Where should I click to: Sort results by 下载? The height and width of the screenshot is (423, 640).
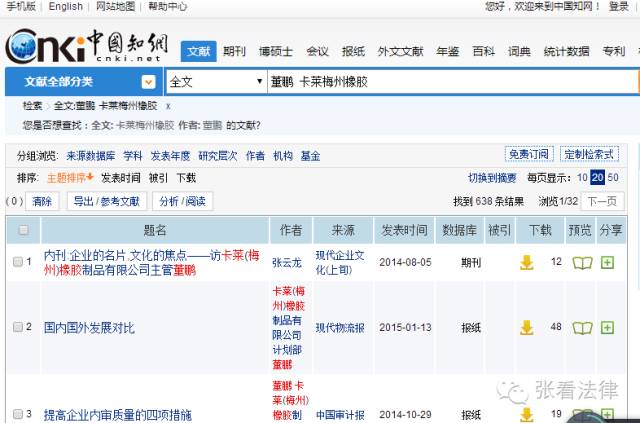click(x=186, y=178)
